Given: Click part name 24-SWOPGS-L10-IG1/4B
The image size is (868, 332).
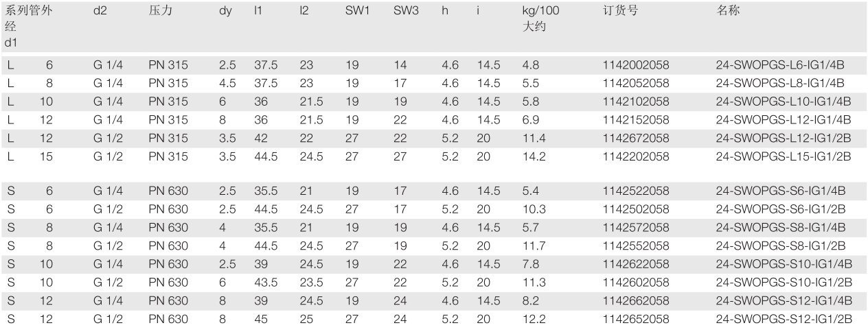Looking at the screenshot, I should pyautogui.click(x=783, y=102).
